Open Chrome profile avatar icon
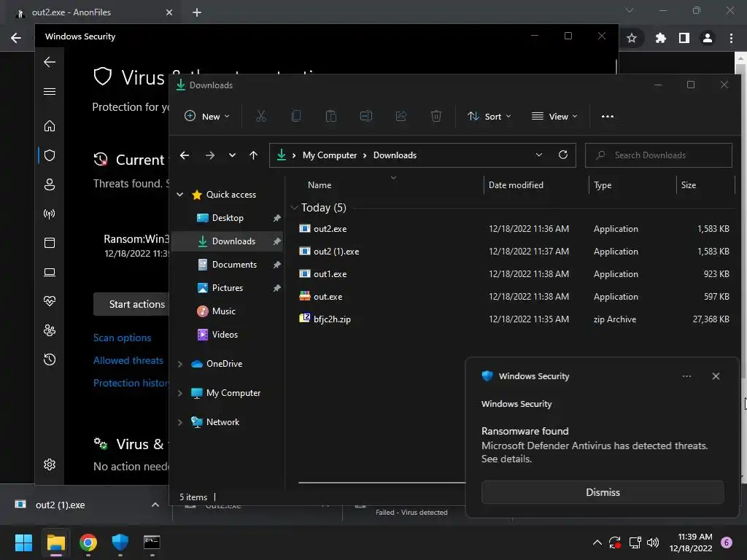The height and width of the screenshot is (560, 747). coord(708,38)
